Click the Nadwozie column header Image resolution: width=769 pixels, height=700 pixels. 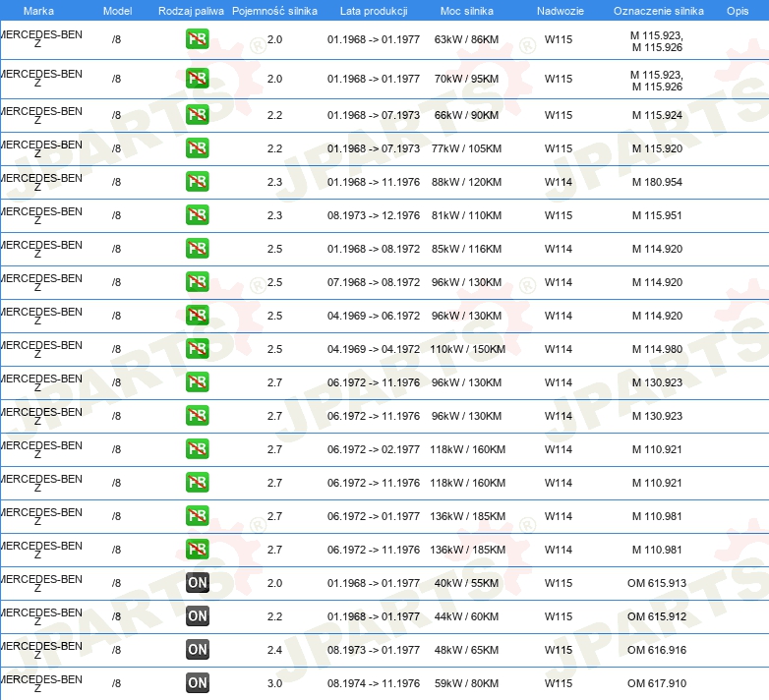click(559, 11)
